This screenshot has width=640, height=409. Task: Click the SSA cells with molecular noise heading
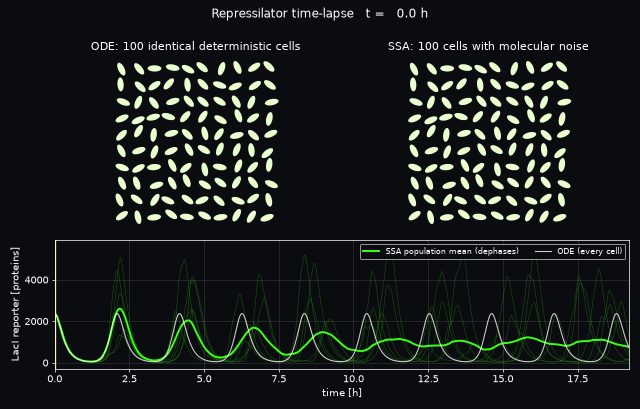coord(488,46)
